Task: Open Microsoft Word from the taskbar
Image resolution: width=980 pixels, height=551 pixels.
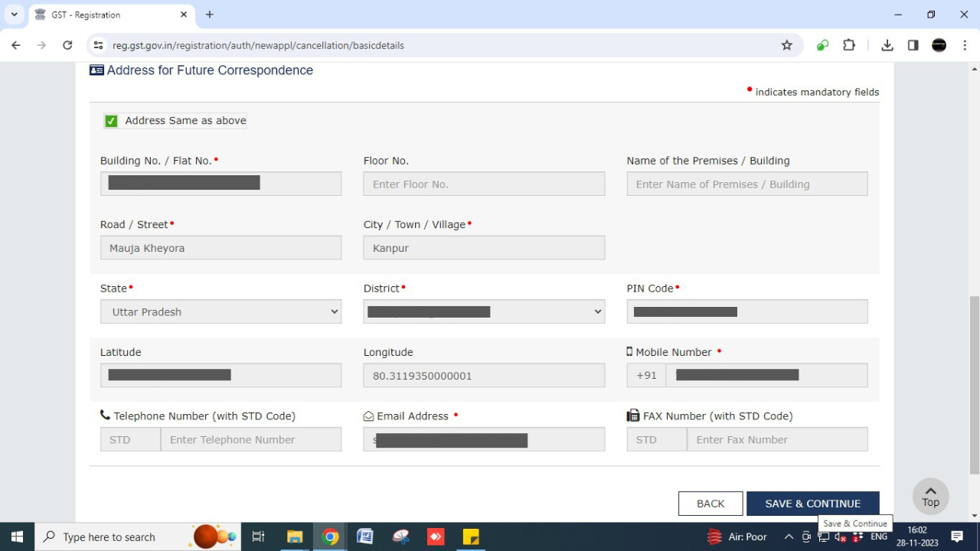Action: pos(365,536)
